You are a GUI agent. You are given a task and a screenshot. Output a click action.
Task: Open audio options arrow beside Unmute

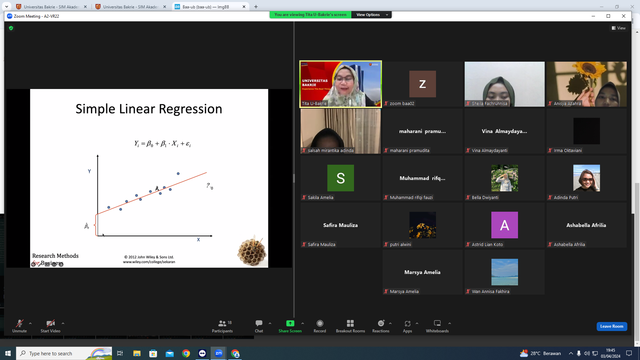[30, 323]
